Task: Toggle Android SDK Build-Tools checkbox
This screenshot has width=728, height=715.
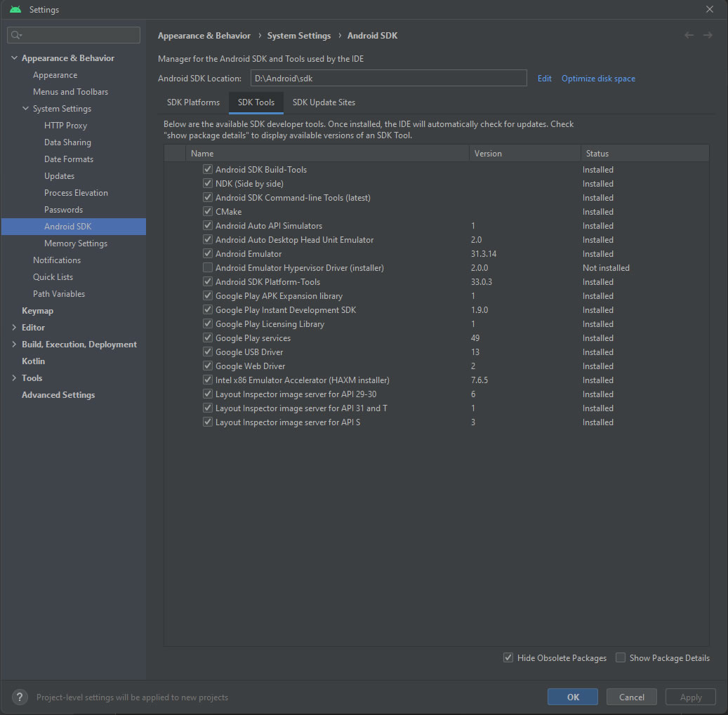Action: (208, 169)
